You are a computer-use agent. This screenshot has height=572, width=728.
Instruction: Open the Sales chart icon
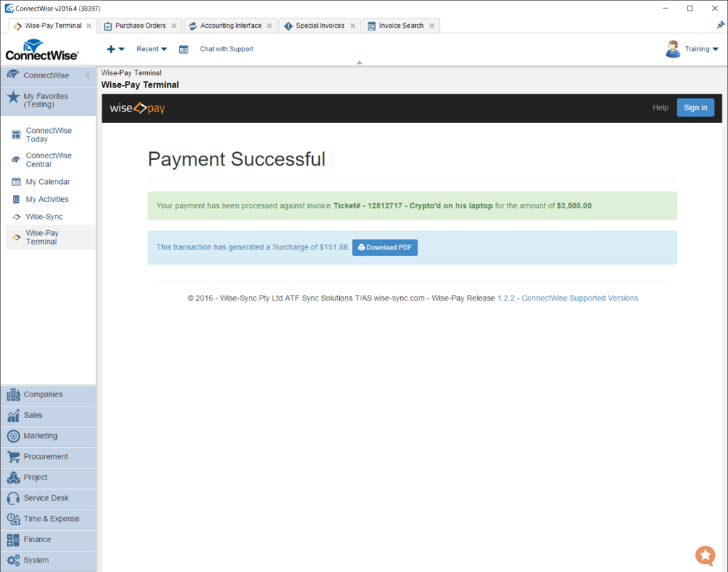coord(14,415)
